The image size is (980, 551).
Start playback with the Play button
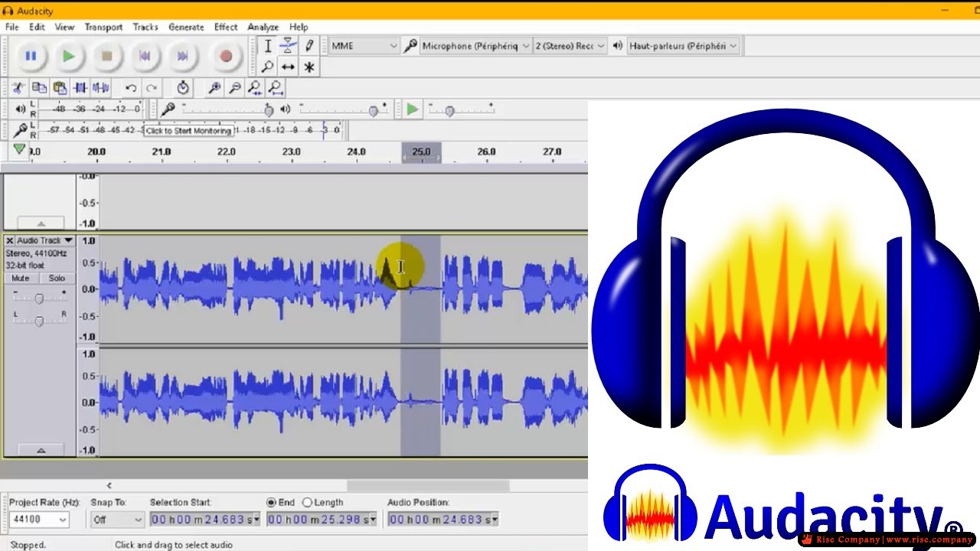(69, 56)
